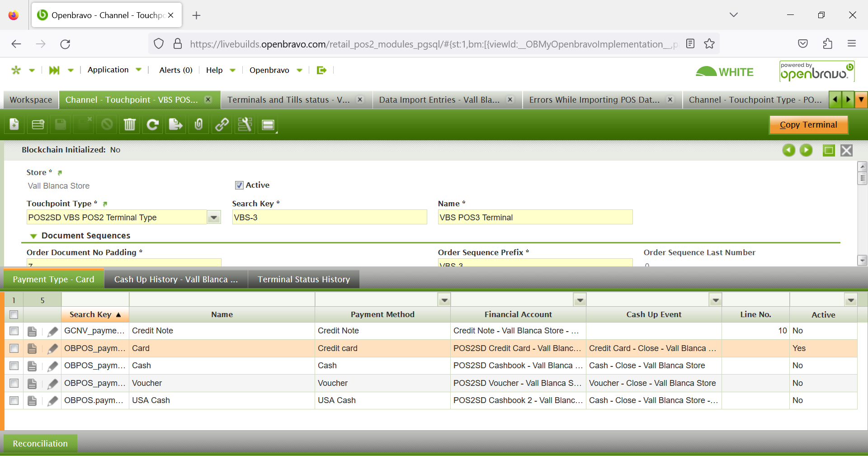Screen dimensions: 868x456
Task: Click the form scrollbar down arrow
Action: (x=862, y=260)
